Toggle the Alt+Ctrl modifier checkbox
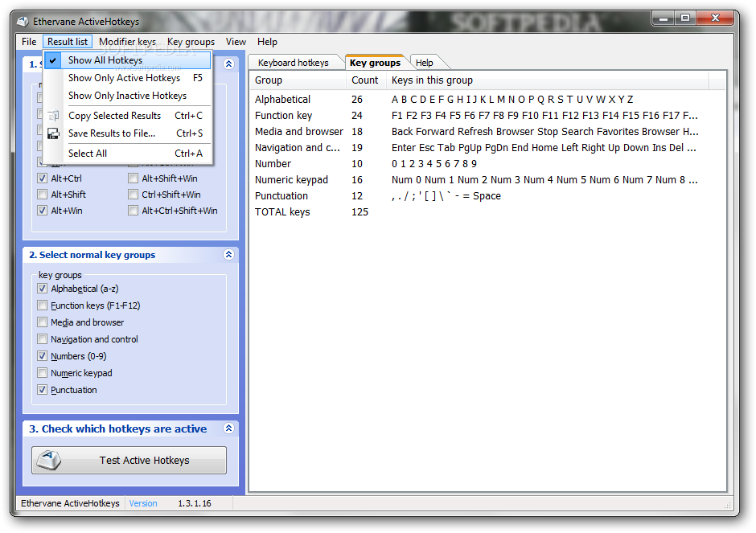 [43, 178]
